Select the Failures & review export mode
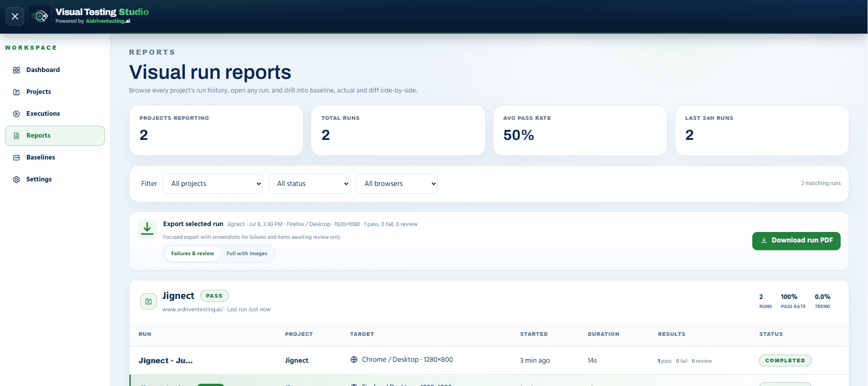Screen dimensions: 868x386 point(192,253)
